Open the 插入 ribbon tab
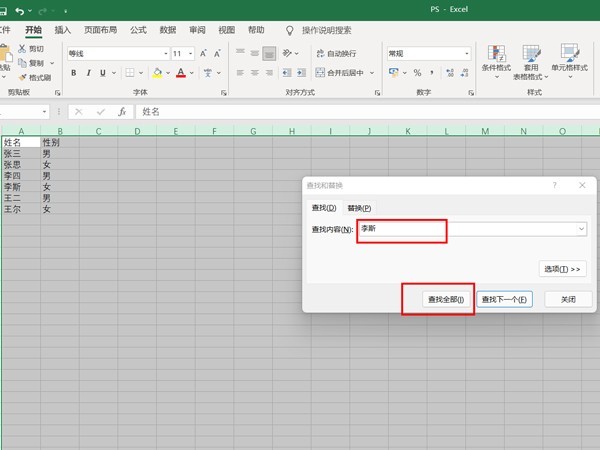The width and height of the screenshot is (600, 450). click(63, 31)
